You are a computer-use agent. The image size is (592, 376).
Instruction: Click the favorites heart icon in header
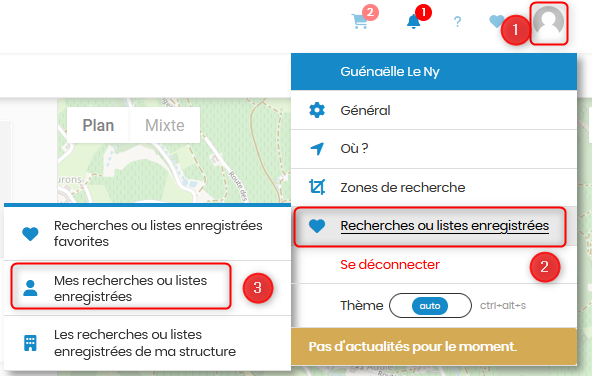(496, 21)
